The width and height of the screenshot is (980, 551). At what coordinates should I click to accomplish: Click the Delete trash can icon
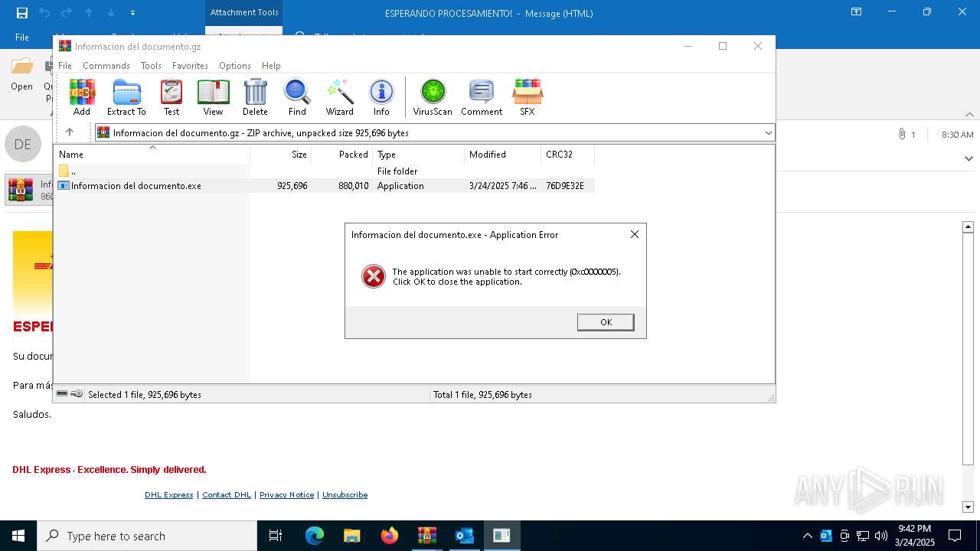coord(255,97)
